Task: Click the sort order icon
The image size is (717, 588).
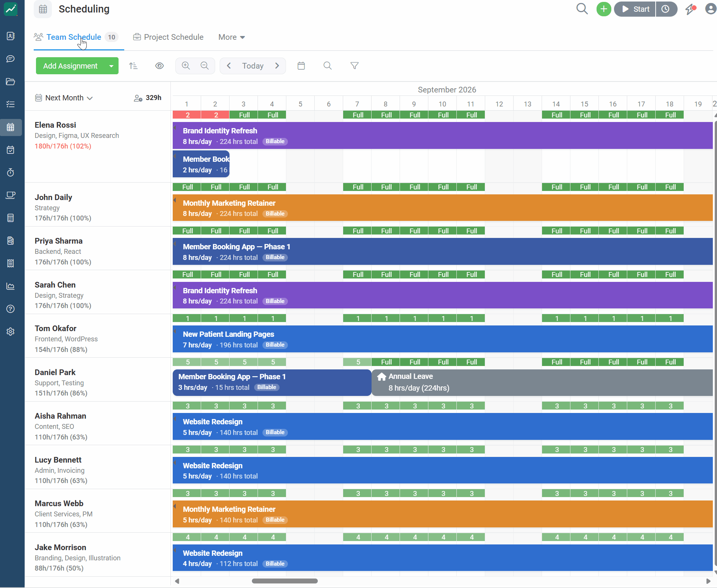Action: click(133, 66)
